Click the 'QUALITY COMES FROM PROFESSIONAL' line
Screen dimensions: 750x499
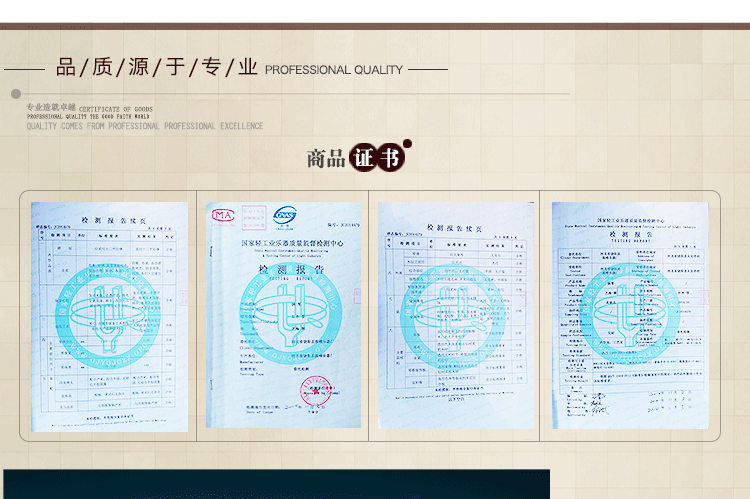[145, 126]
